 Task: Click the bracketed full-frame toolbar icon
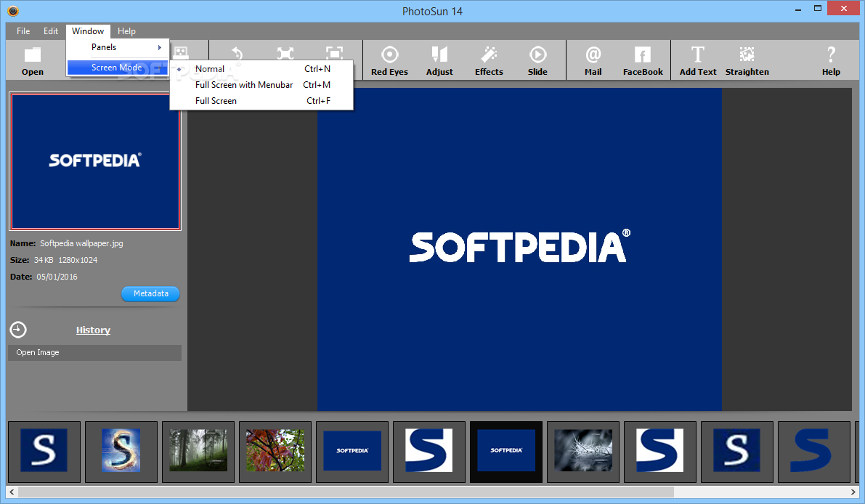[x=334, y=54]
